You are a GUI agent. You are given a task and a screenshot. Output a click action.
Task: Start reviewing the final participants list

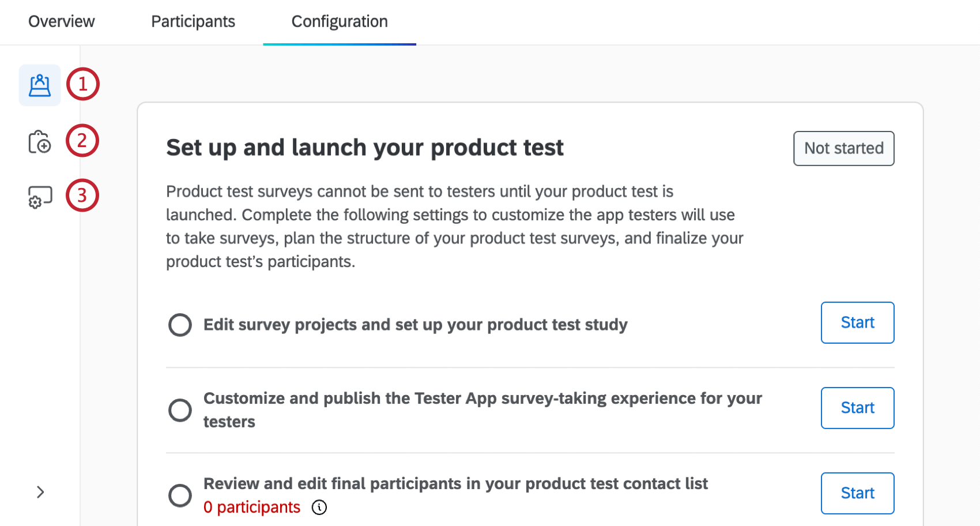pyautogui.click(x=857, y=493)
